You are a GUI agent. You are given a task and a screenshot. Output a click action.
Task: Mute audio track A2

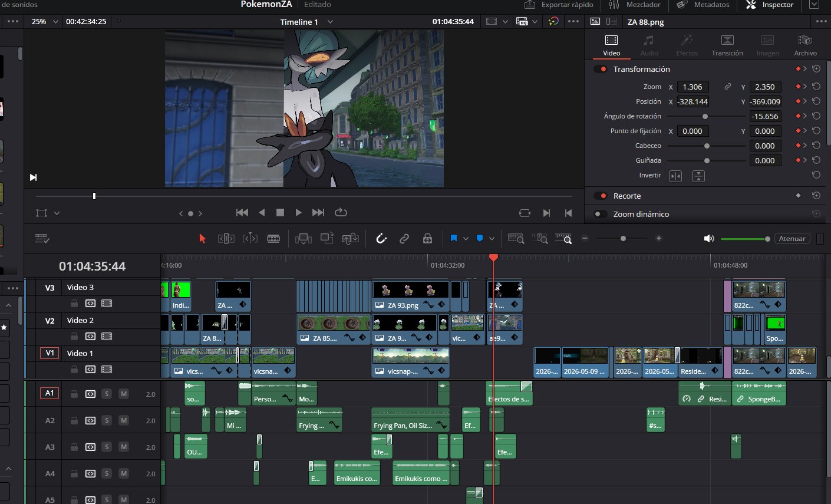coord(124,420)
